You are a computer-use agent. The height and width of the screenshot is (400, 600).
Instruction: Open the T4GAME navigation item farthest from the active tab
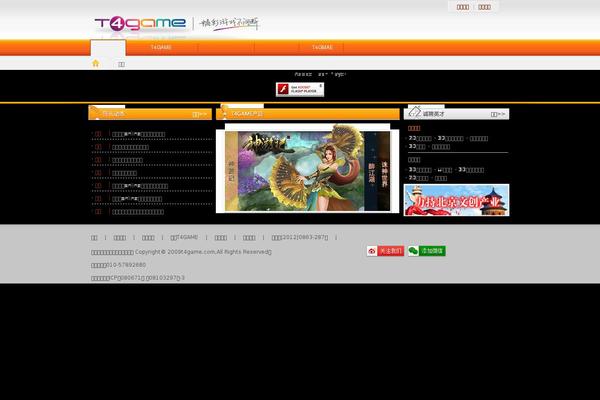[322, 47]
